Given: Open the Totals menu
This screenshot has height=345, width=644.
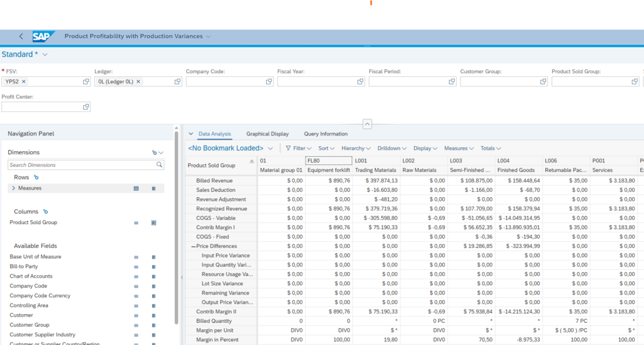Looking at the screenshot, I should (491, 148).
